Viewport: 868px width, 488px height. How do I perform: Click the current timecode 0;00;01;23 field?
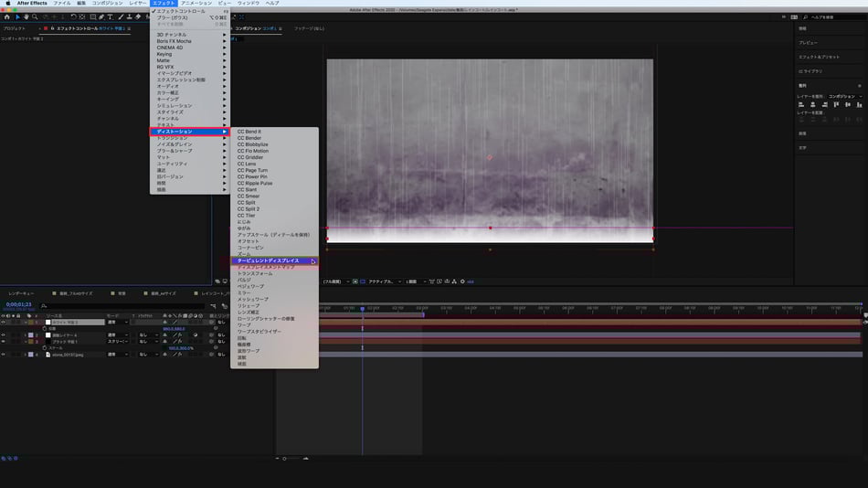[17, 304]
